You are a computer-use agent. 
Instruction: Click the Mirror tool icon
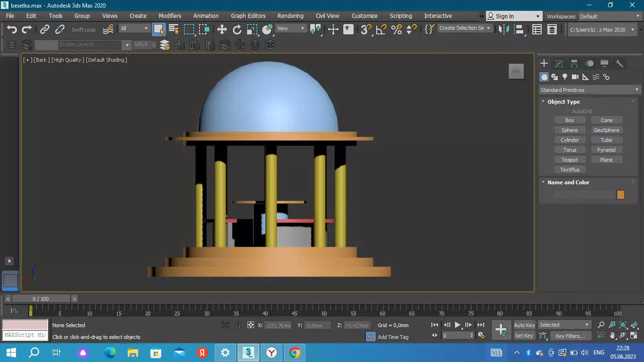504,29
